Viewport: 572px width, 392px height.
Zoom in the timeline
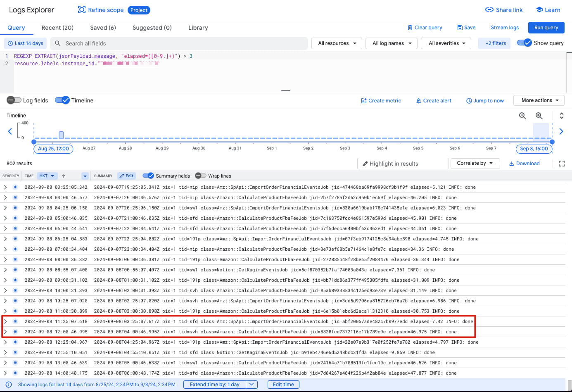point(539,116)
